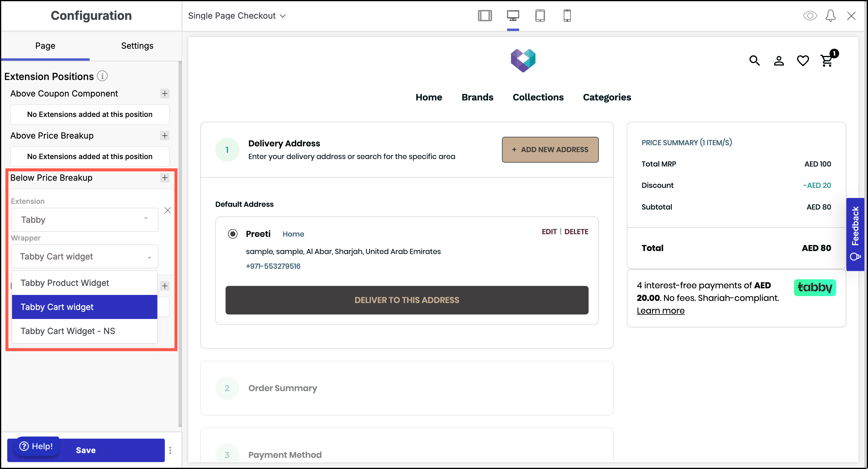The height and width of the screenshot is (469, 868).
Task: Open store search icon
Action: pos(754,61)
